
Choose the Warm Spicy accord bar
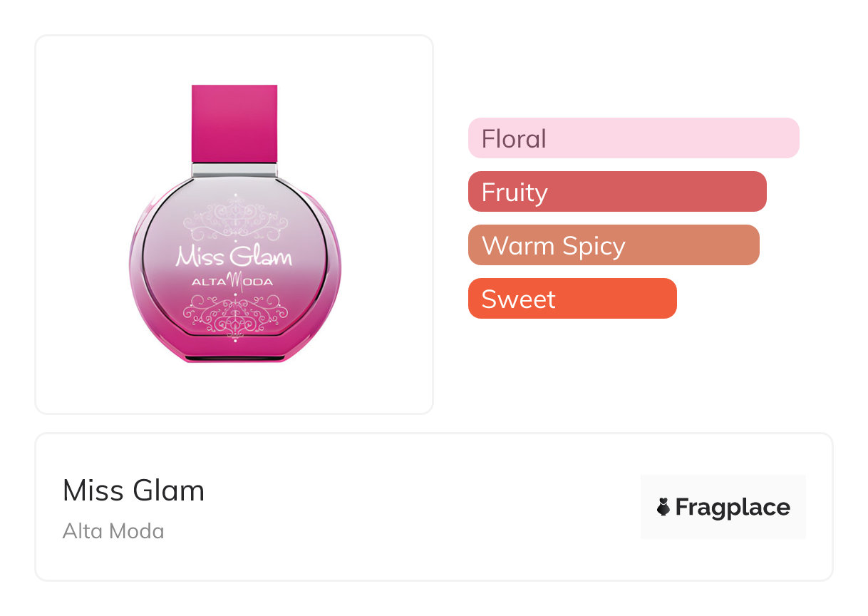click(x=613, y=245)
